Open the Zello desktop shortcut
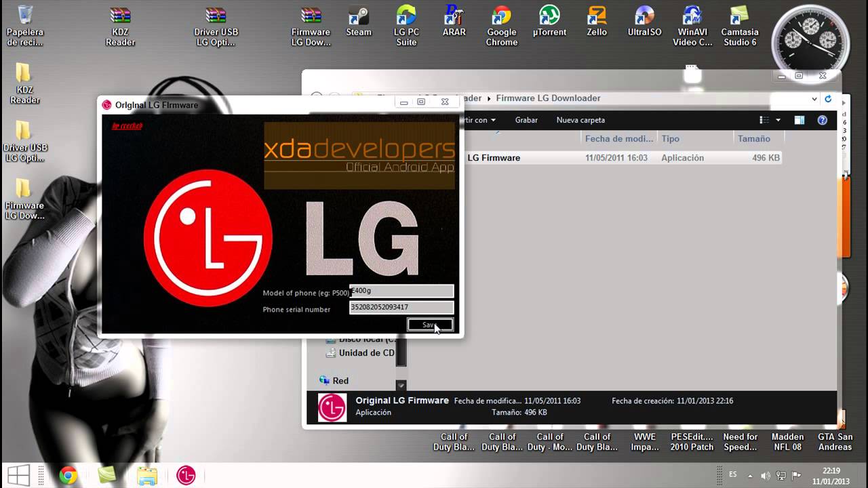The height and width of the screenshot is (488, 868). tap(597, 21)
